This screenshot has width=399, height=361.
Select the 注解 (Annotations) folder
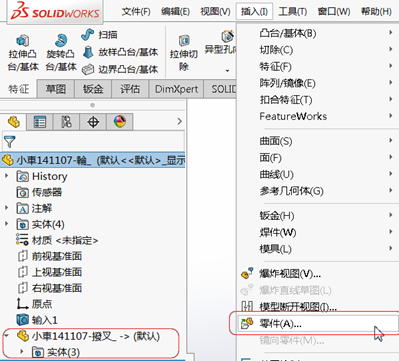(x=34, y=208)
